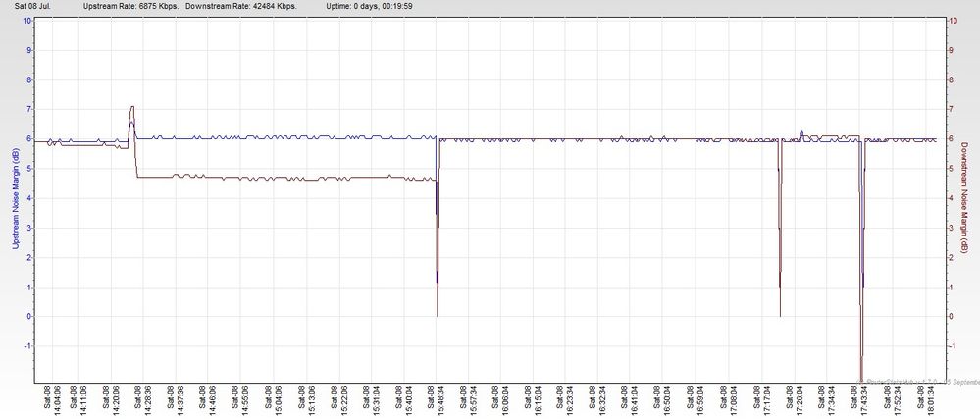This screenshot has width=980, height=420.
Task: Click the red downstream axis tick 9
Action: [x=952, y=50]
